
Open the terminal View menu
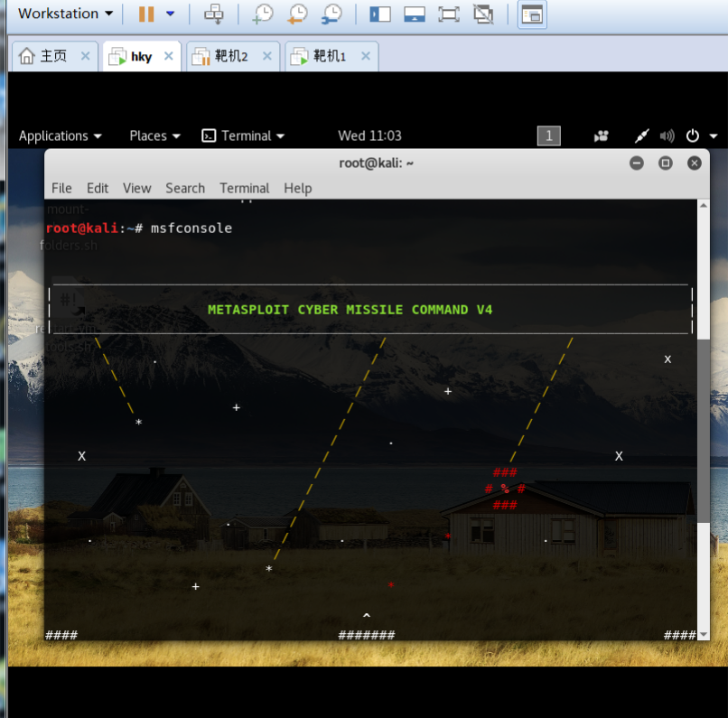[137, 188]
